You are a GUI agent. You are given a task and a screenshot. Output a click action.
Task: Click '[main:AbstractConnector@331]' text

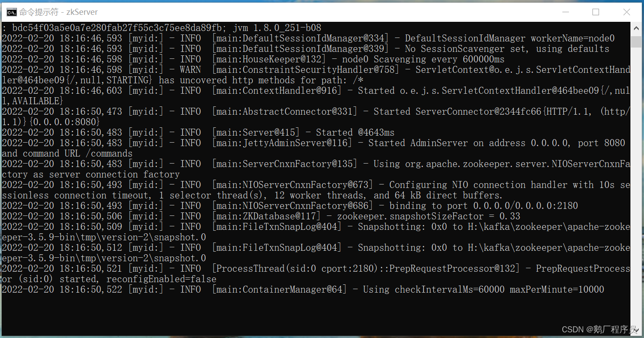pyautogui.click(x=285, y=112)
